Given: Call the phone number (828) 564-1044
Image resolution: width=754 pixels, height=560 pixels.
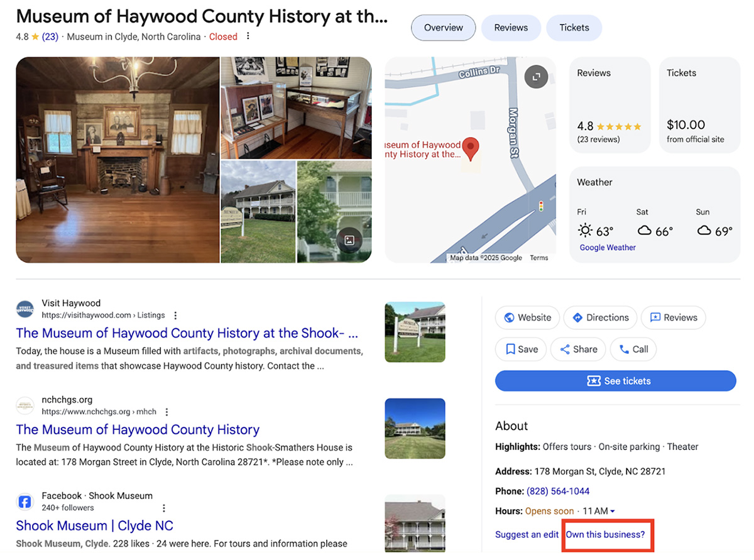Looking at the screenshot, I should point(558,491).
